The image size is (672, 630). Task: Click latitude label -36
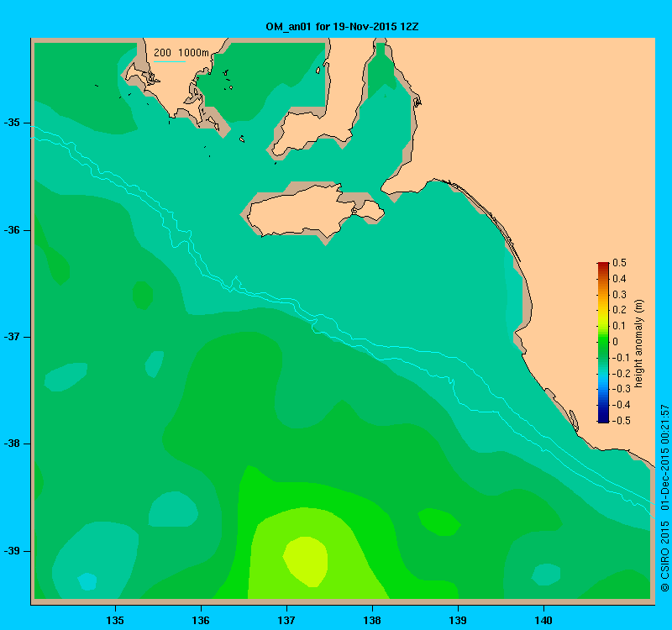[x=12, y=230]
